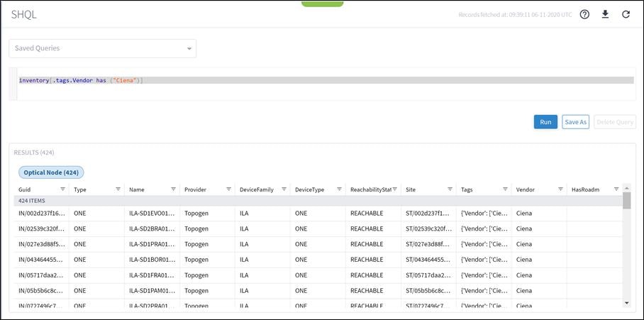Sort by the Provider column header
Screen dimensions: 644x320
195,189
